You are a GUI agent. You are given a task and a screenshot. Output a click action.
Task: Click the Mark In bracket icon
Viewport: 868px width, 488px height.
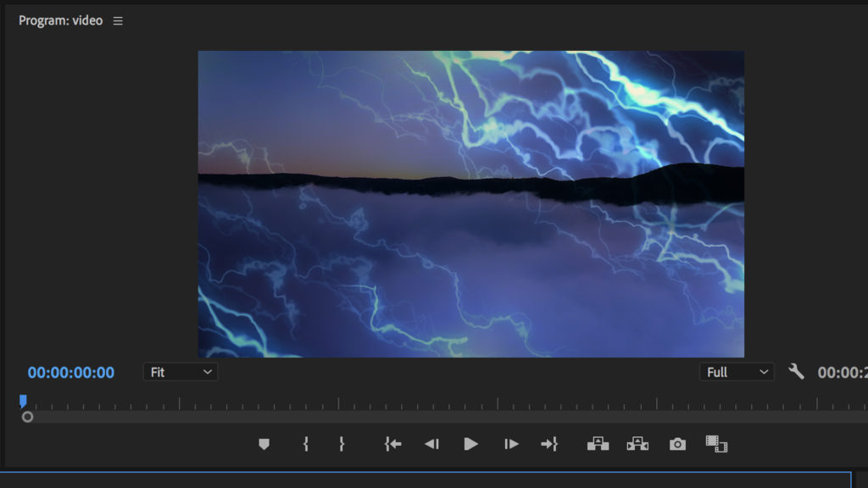point(305,444)
